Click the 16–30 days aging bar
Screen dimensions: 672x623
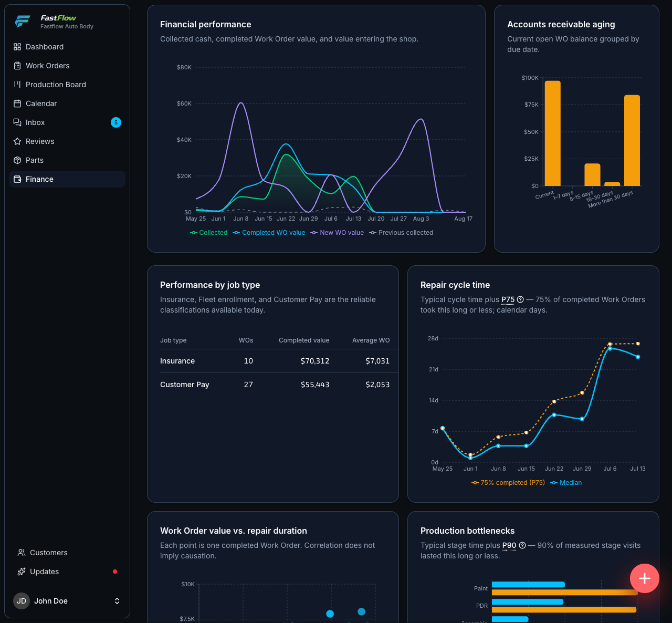(x=612, y=184)
